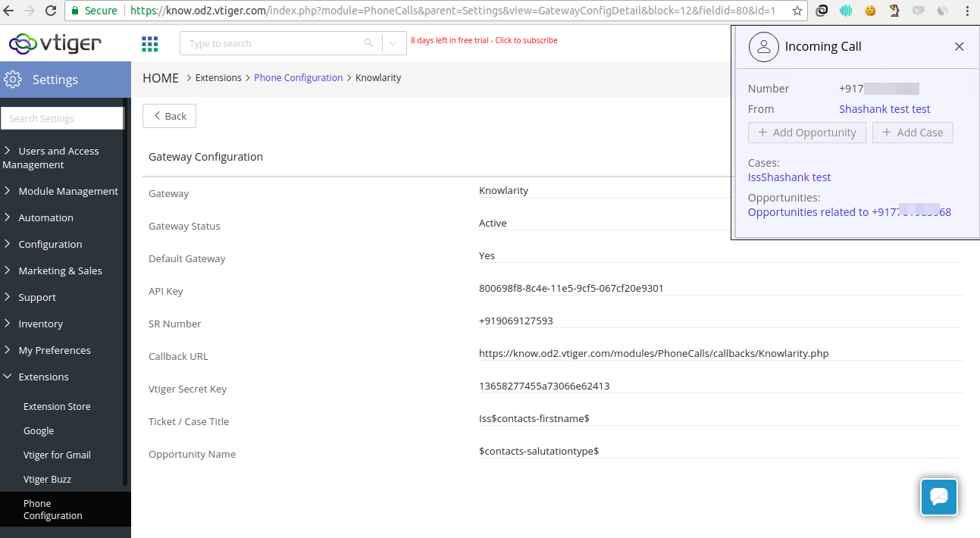Bookmark page with the star icon
Screen dimensions: 980x538
(x=797, y=11)
